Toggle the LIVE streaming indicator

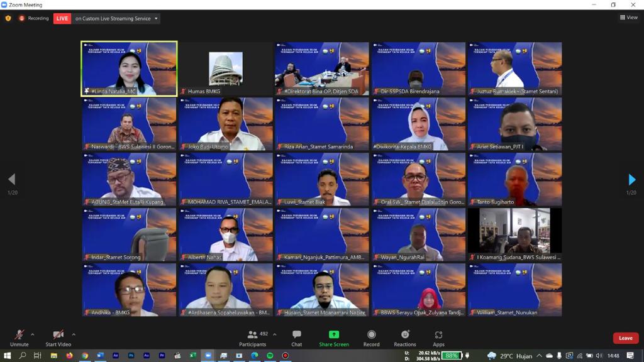tap(62, 18)
